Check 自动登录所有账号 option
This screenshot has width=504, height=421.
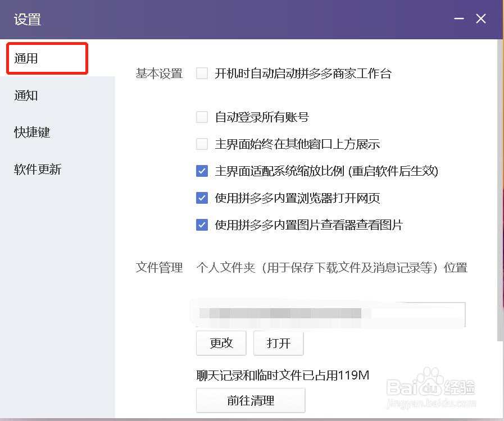[x=202, y=117]
